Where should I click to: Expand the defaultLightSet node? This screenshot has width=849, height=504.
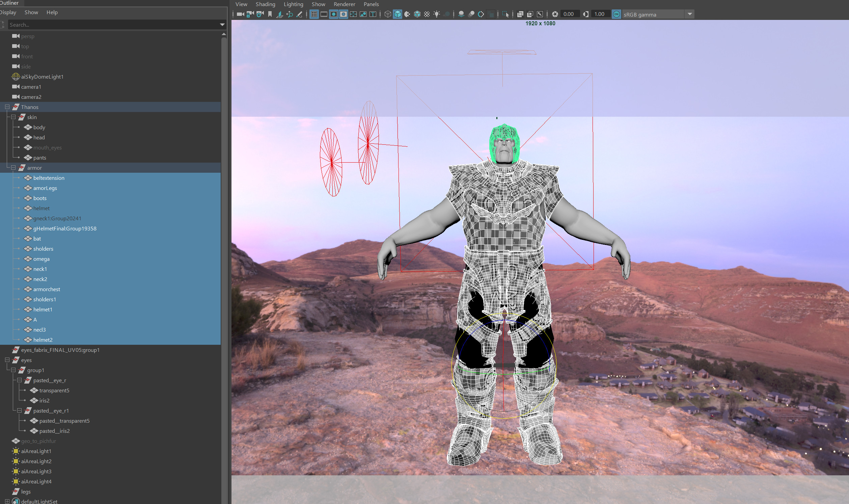coord(7,501)
